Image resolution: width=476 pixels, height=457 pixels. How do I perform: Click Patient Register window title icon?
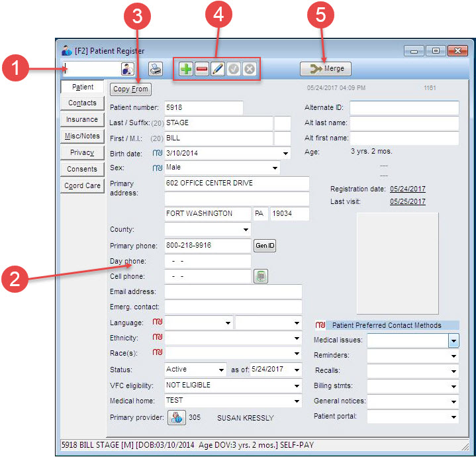click(67, 50)
